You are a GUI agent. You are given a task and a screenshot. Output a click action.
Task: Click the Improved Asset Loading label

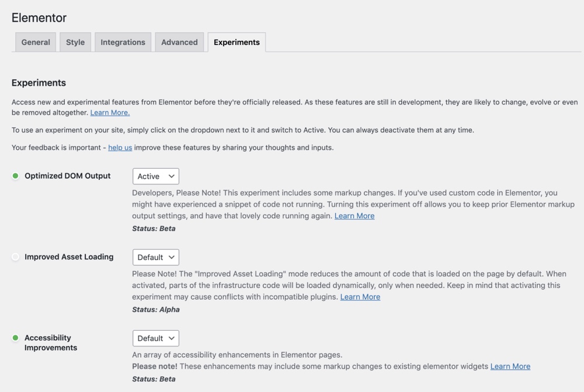69,257
